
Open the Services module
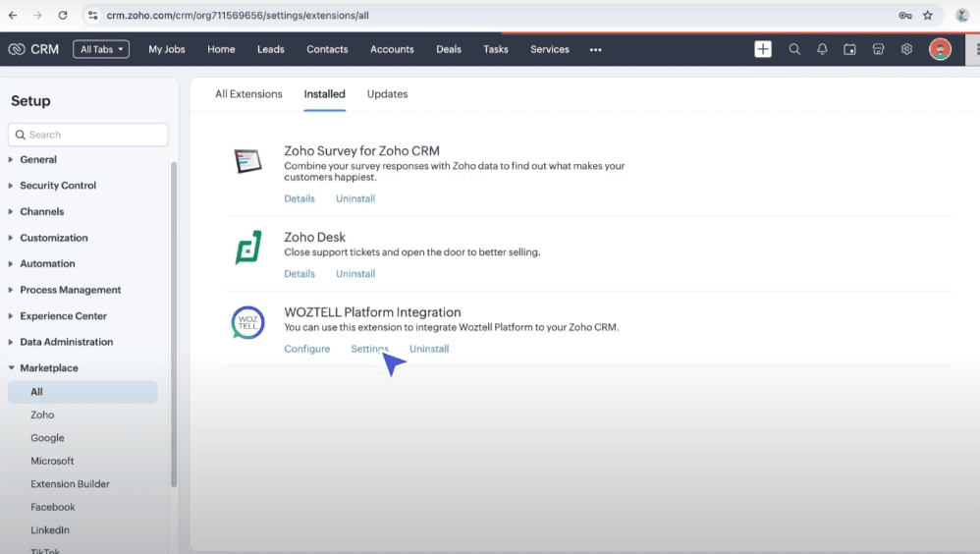[550, 49]
